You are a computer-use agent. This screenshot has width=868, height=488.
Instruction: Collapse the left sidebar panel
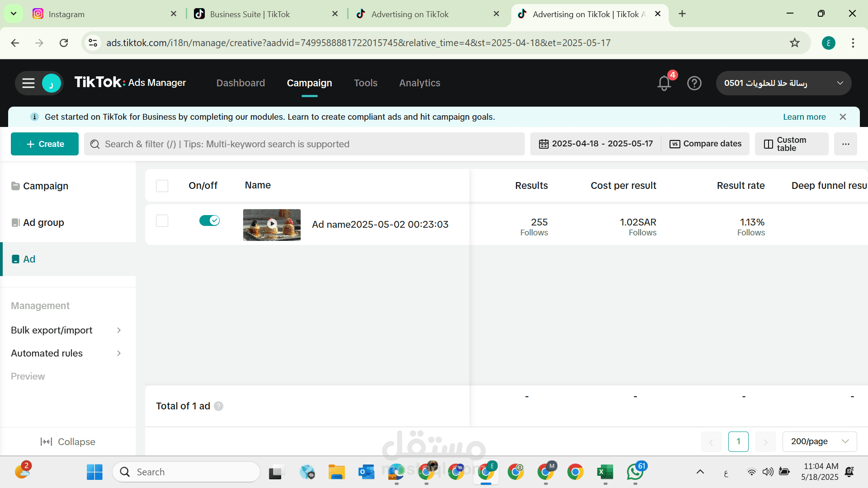(x=68, y=441)
